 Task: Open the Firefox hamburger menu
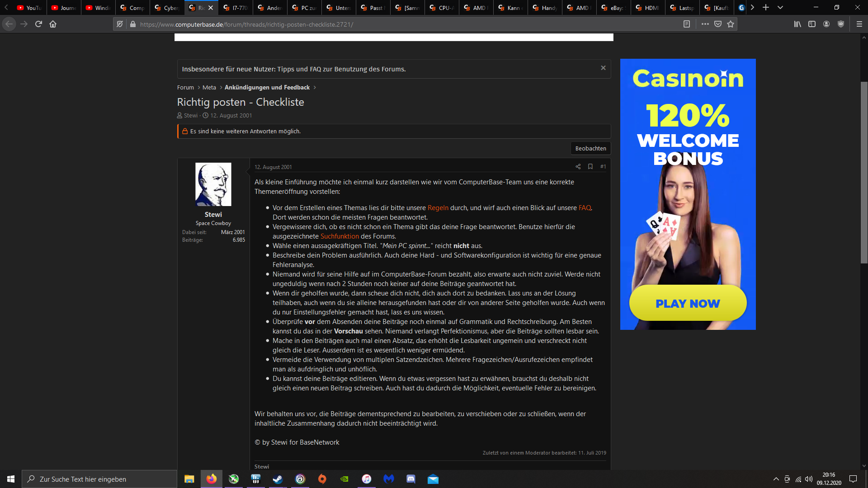859,24
